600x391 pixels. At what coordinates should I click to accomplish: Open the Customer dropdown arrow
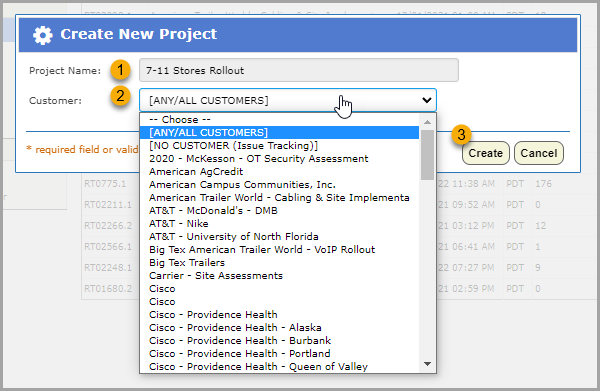click(427, 100)
